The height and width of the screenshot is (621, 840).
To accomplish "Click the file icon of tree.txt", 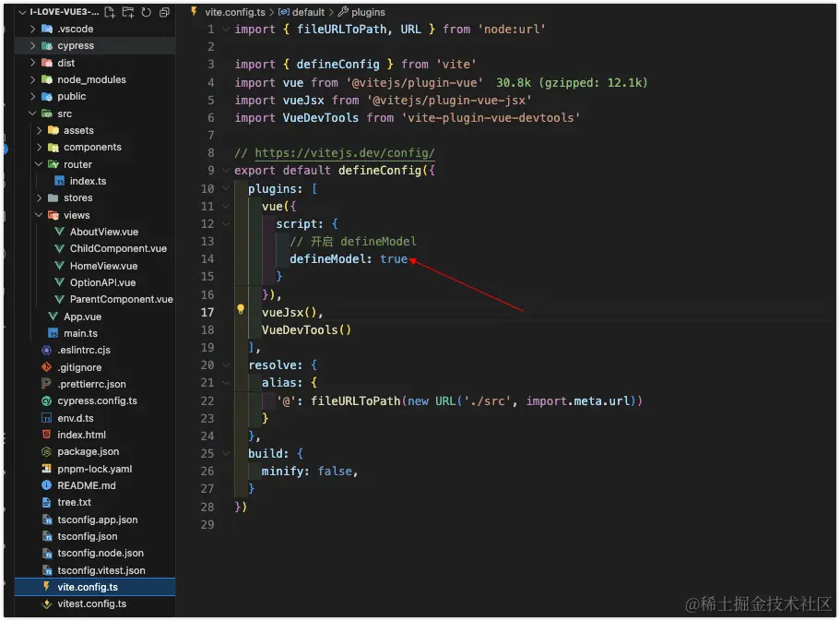I will click(x=47, y=503).
